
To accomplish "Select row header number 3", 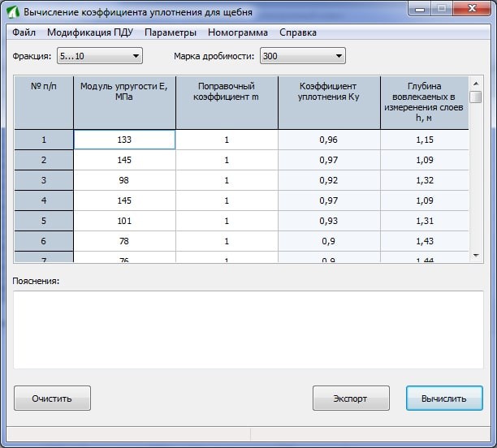I will [x=44, y=180].
